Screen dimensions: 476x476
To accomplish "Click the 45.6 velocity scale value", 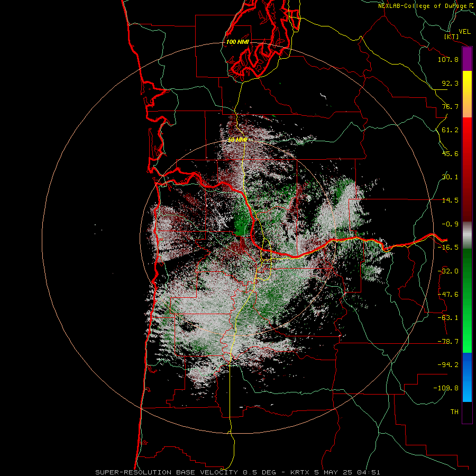I will [x=450, y=153].
